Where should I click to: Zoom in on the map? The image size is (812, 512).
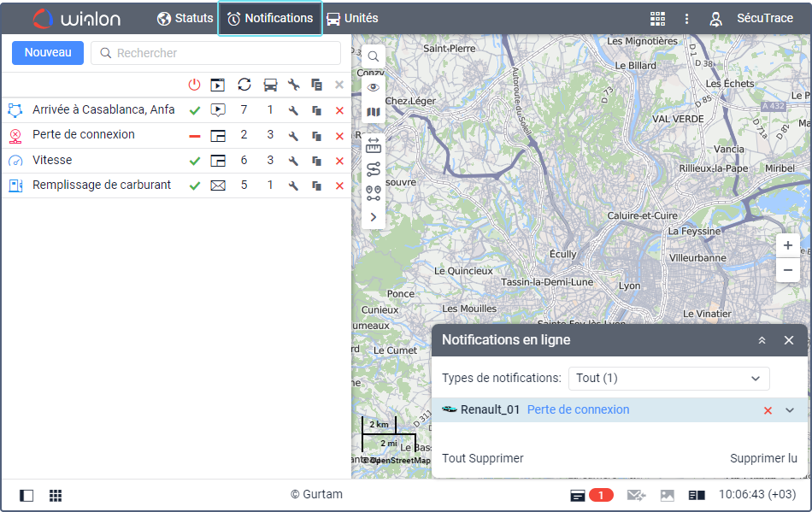pos(788,245)
